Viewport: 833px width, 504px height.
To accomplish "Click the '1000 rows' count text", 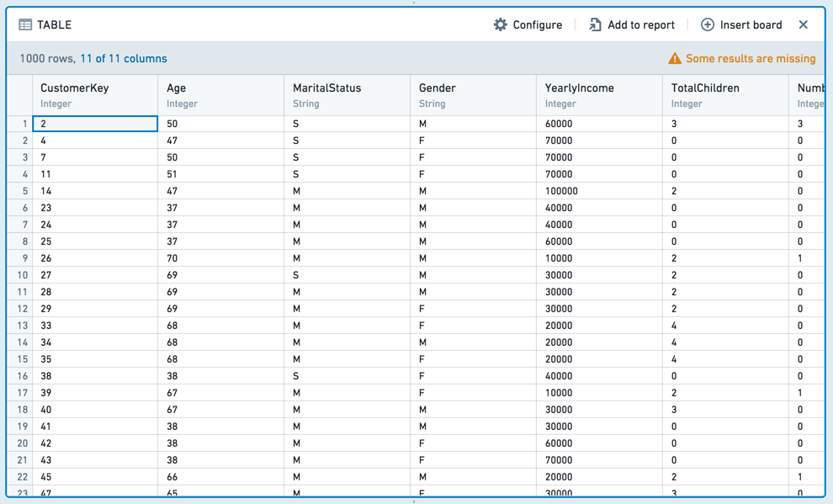I will pos(48,58).
